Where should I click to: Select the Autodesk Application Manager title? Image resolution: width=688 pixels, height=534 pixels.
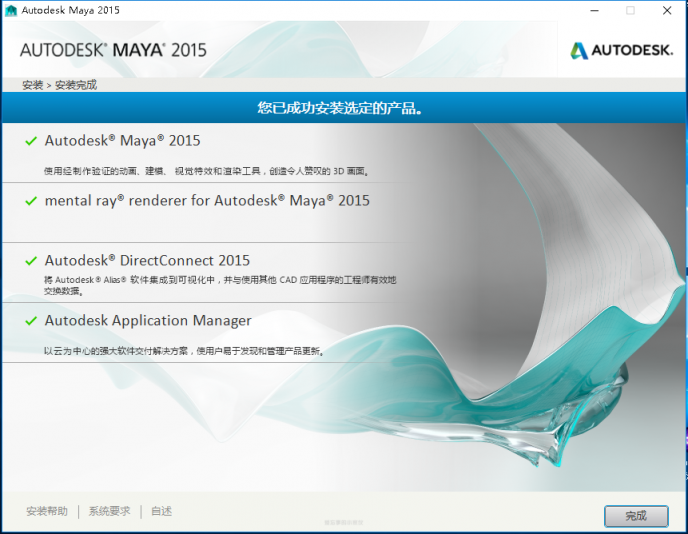pos(148,321)
